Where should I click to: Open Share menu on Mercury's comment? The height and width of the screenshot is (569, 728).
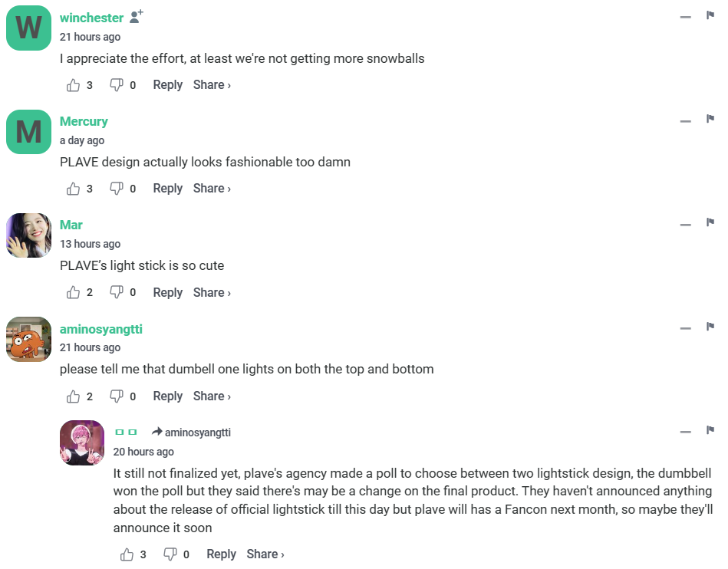tap(212, 189)
